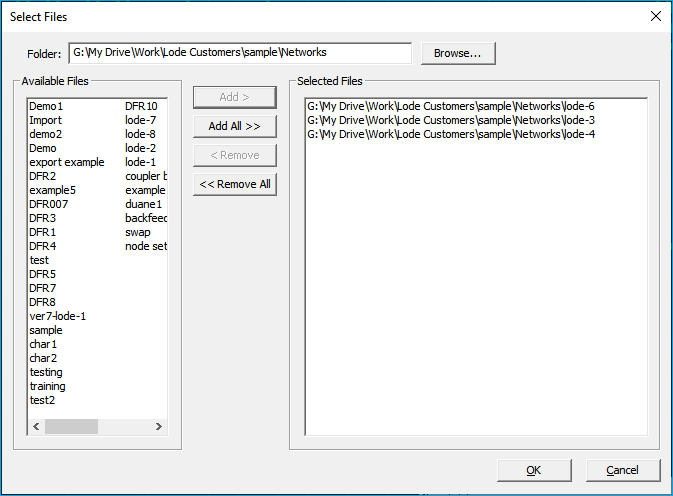Click the << Remove All button
The width and height of the screenshot is (673, 496).
click(x=235, y=184)
